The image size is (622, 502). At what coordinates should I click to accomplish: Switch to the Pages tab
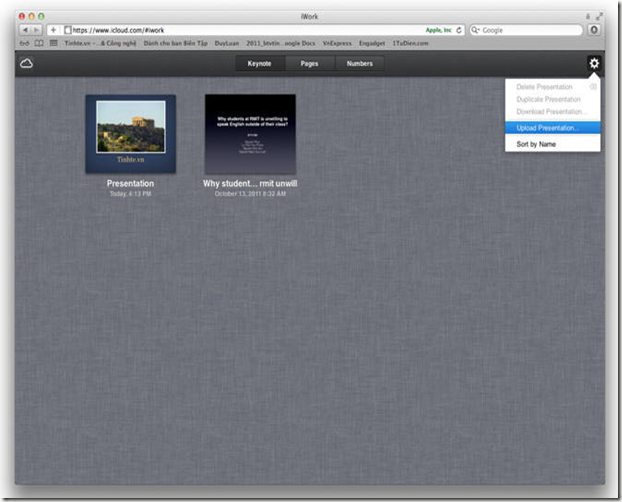(x=309, y=63)
